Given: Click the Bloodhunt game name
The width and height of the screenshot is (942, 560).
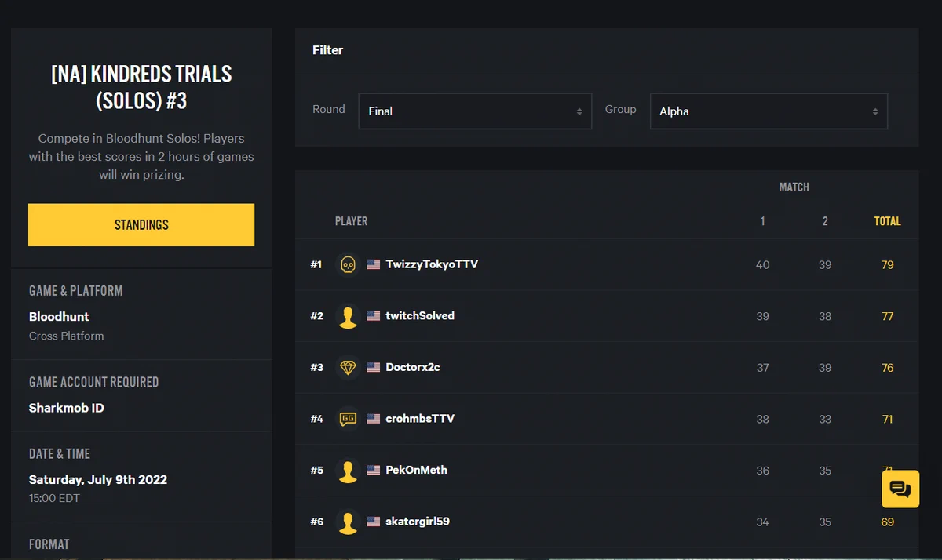Looking at the screenshot, I should (x=59, y=317).
